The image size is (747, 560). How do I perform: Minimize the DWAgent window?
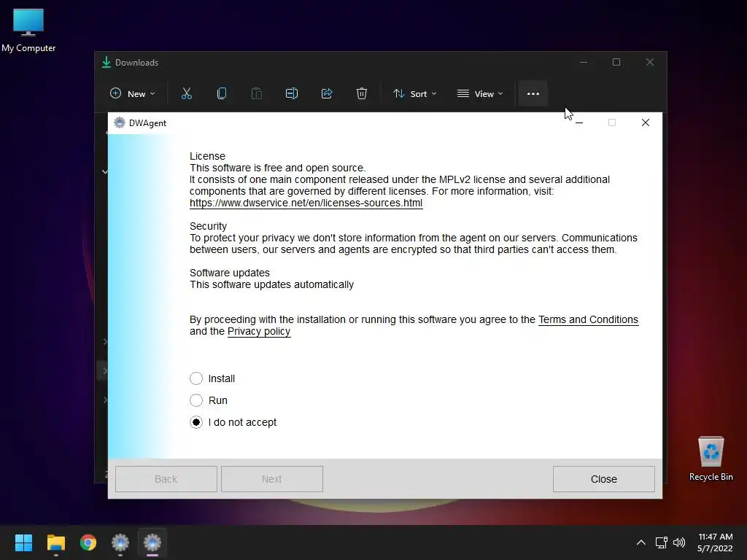[579, 122]
